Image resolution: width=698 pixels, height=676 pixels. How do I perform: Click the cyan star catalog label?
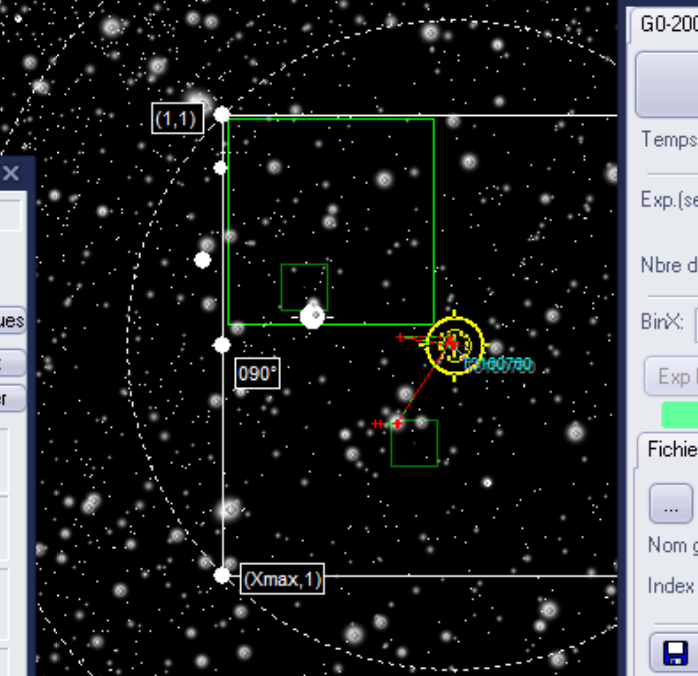[x=497, y=365]
